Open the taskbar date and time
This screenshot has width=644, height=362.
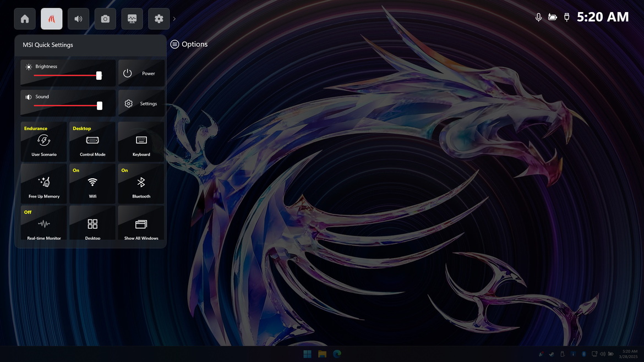[x=629, y=354]
